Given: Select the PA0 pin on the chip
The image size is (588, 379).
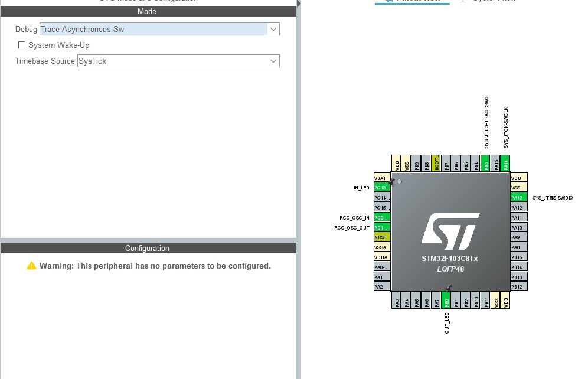Looking at the screenshot, I should tap(382, 267).
